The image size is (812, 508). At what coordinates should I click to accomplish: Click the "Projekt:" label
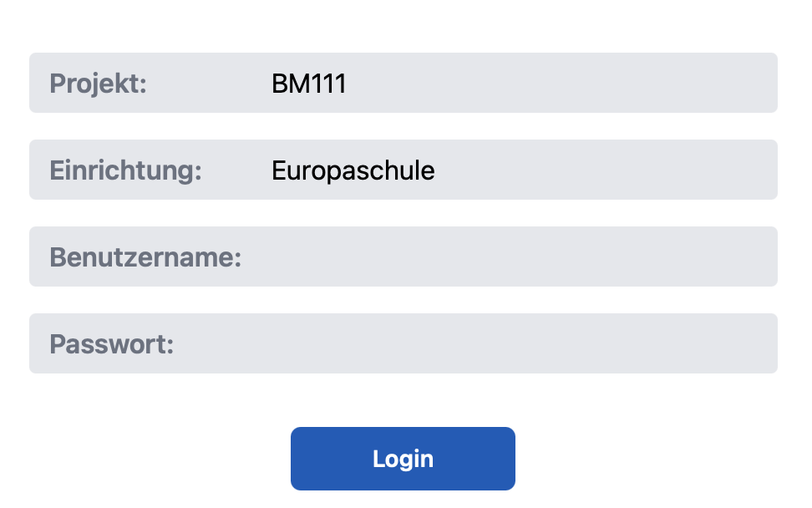coord(98,84)
